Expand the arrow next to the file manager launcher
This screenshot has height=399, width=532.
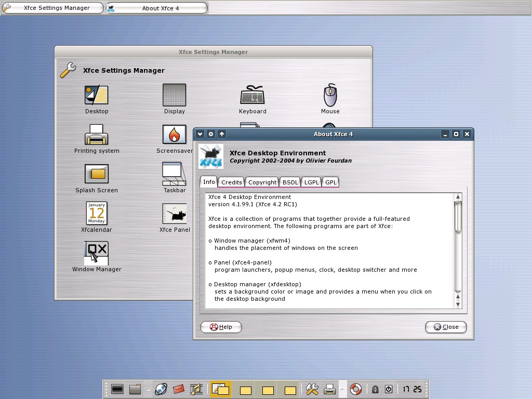(x=147, y=389)
